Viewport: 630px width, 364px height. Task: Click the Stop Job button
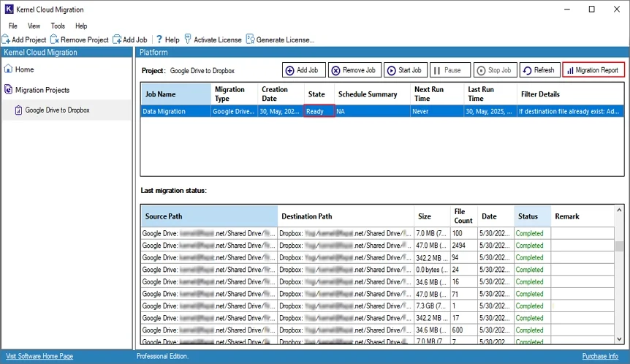[495, 70]
